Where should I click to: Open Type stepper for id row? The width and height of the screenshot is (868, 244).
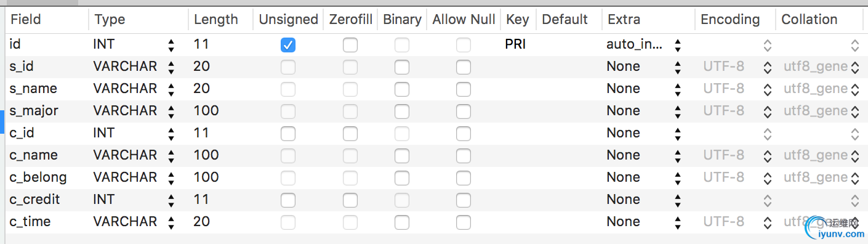(x=171, y=44)
